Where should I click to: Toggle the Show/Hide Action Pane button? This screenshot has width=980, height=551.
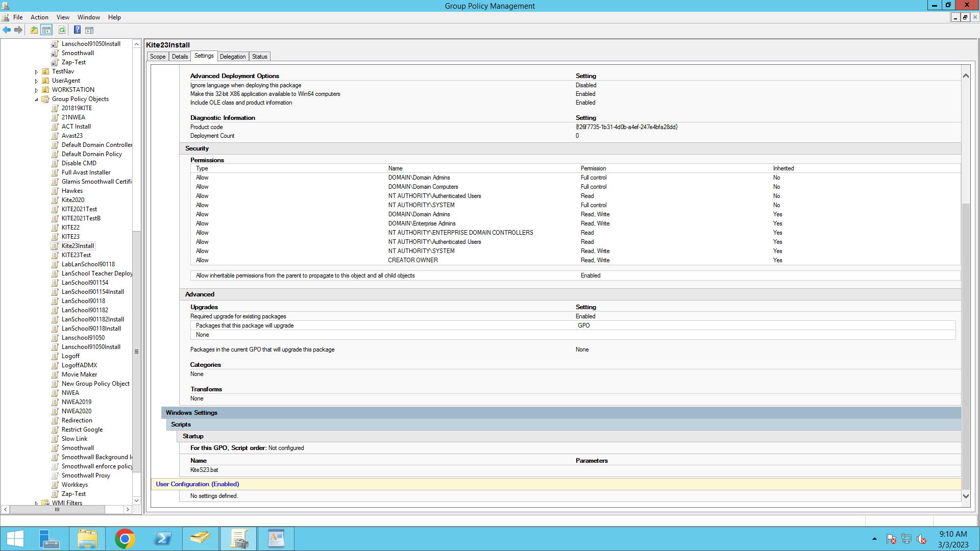point(89,30)
